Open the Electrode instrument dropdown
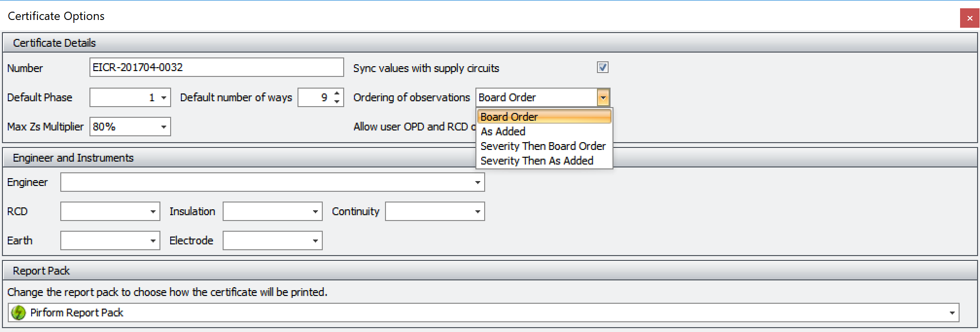 [315, 241]
